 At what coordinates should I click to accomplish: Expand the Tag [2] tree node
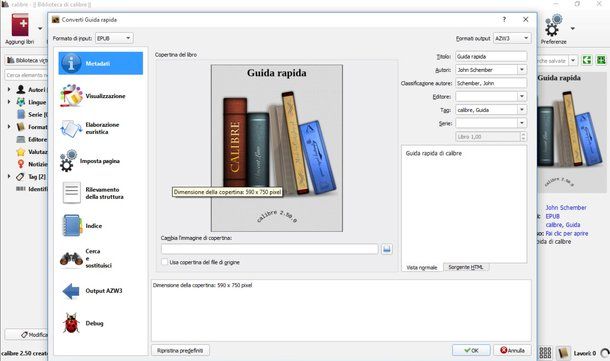pos(9,177)
